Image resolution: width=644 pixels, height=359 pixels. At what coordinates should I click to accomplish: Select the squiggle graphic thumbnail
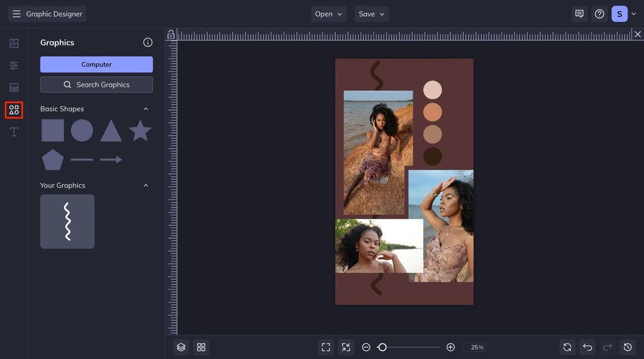coord(68,221)
